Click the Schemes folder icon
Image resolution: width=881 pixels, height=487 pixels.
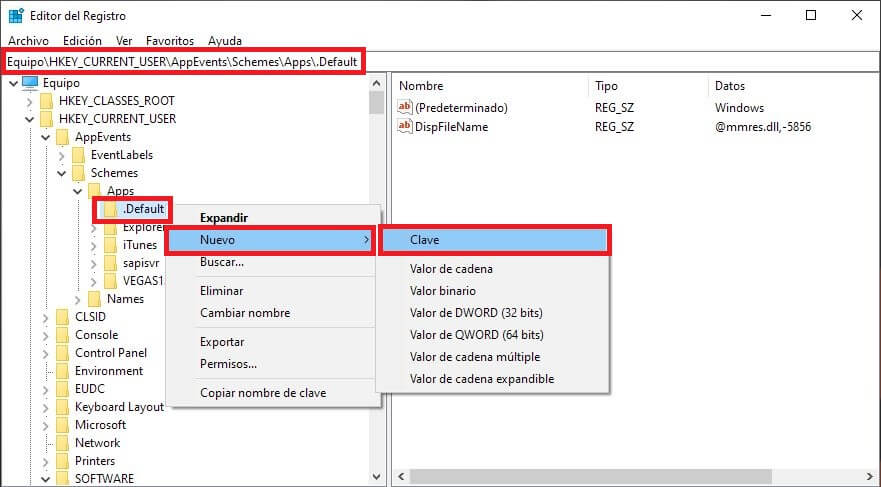point(79,173)
